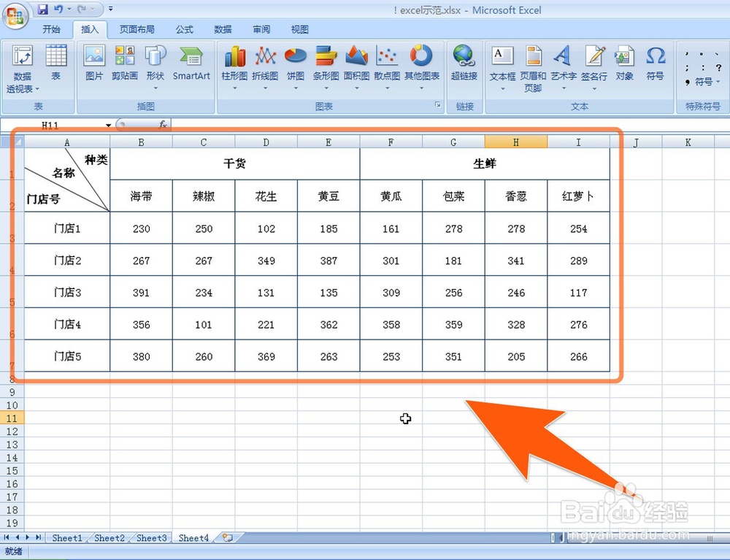The image size is (730, 560).
Task: Insert a SmartArt graphic
Action: pos(191,63)
